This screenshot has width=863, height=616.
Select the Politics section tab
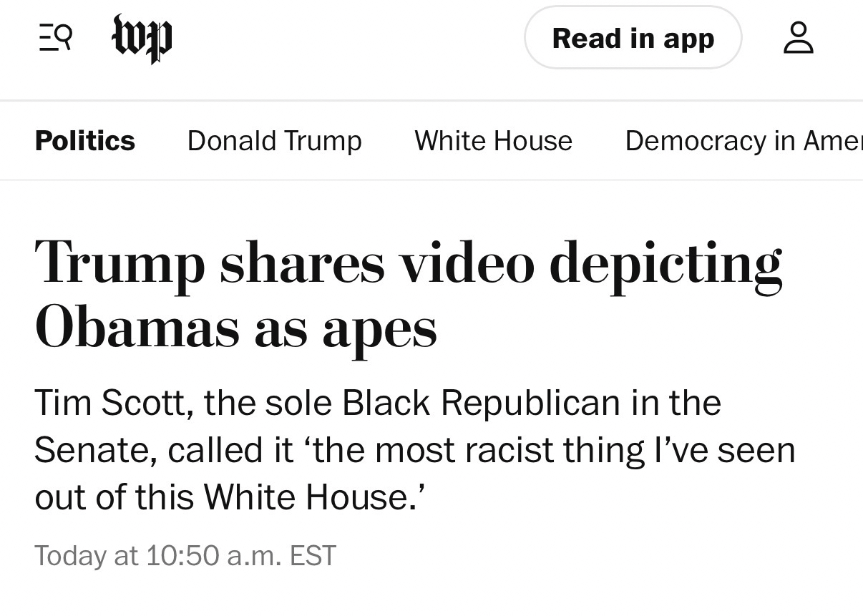[x=84, y=141]
